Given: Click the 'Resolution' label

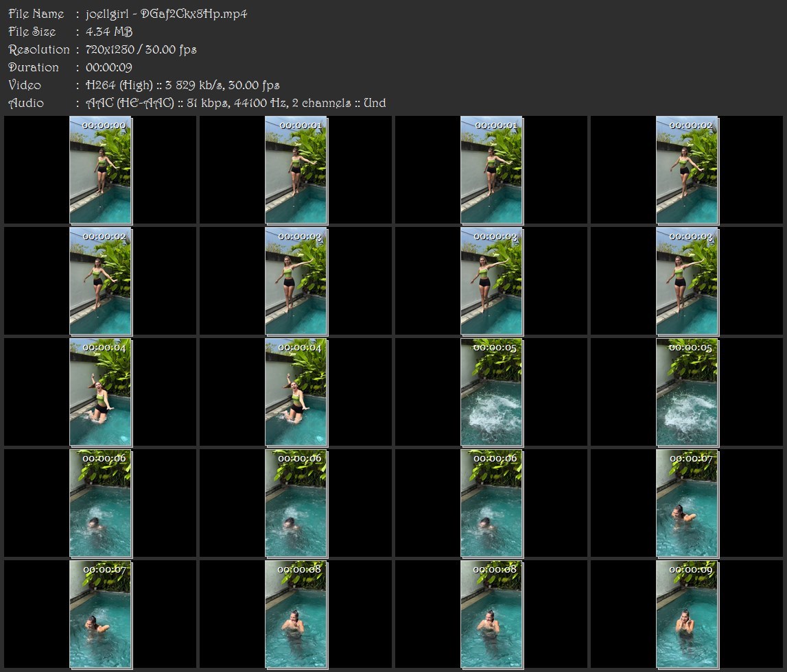Looking at the screenshot, I should [x=39, y=49].
